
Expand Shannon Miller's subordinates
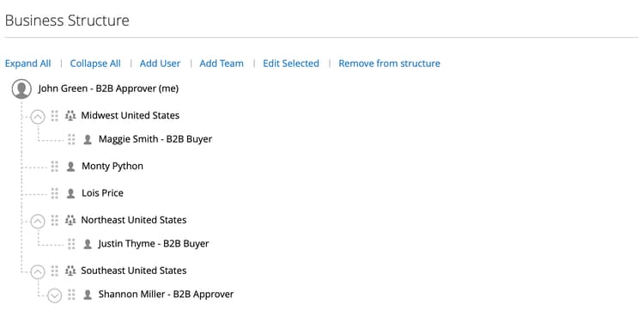(x=55, y=296)
